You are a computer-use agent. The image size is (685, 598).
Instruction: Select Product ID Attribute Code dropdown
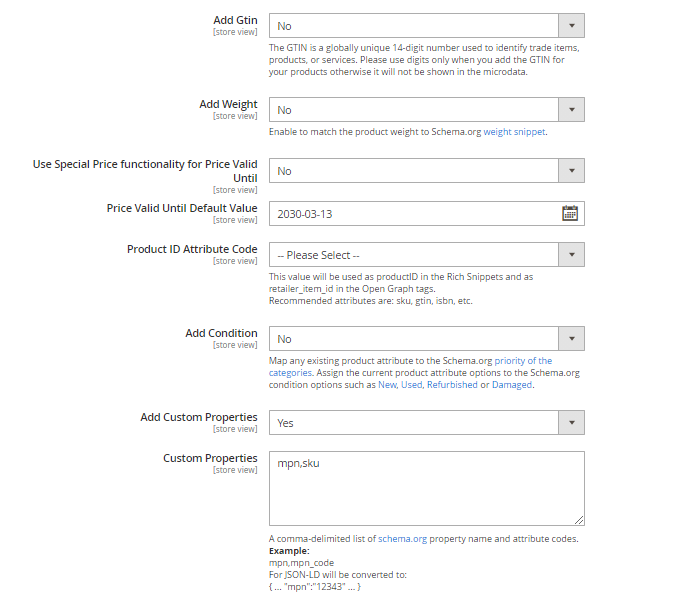click(414, 255)
